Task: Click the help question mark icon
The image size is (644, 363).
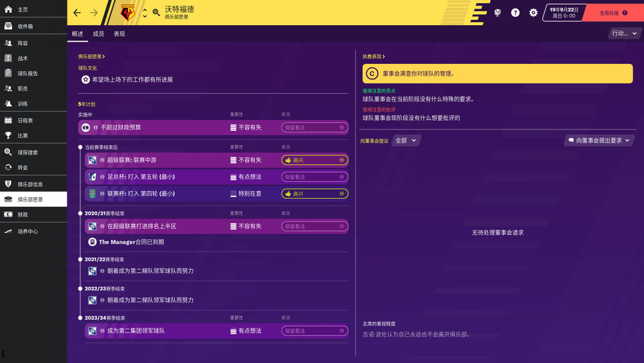Action: click(x=514, y=12)
